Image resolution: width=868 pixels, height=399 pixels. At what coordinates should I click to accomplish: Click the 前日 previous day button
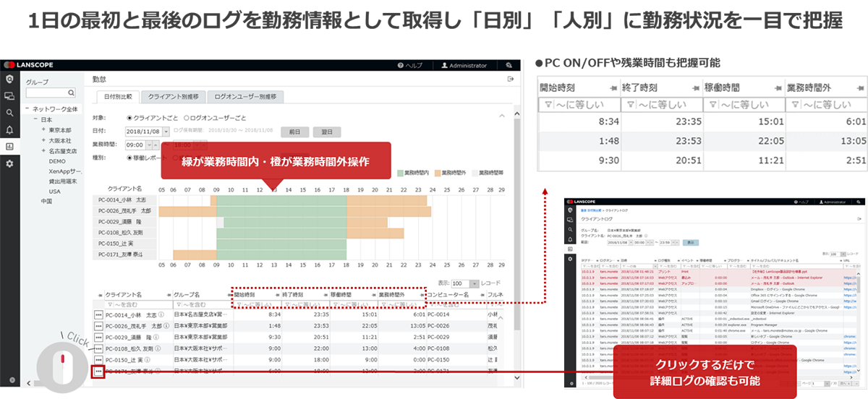294,132
